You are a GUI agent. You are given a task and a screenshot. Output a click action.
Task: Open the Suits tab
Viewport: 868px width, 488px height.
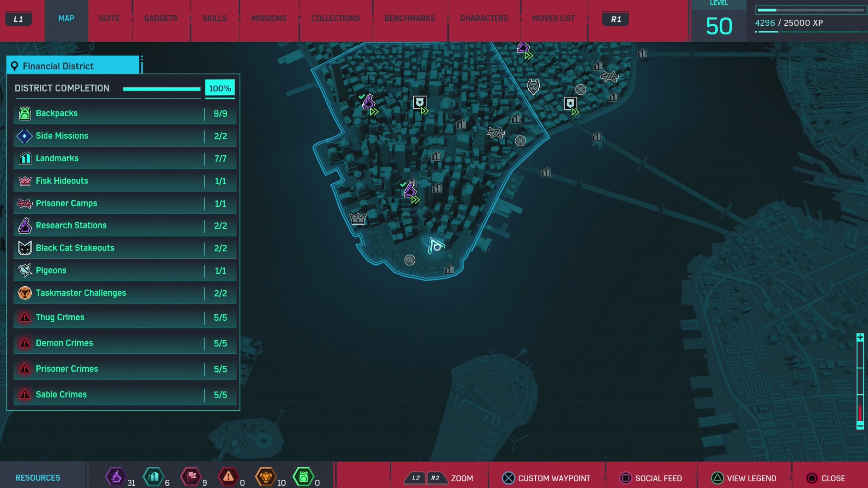point(109,18)
